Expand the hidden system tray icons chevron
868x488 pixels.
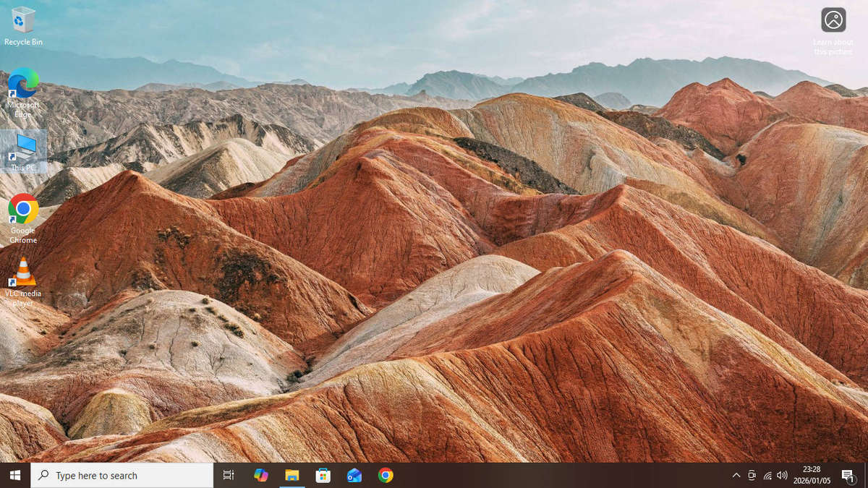pos(736,475)
